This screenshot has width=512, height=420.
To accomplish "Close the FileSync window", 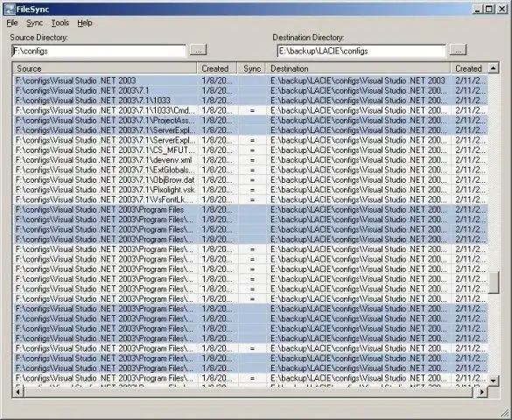I will pyautogui.click(x=501, y=9).
